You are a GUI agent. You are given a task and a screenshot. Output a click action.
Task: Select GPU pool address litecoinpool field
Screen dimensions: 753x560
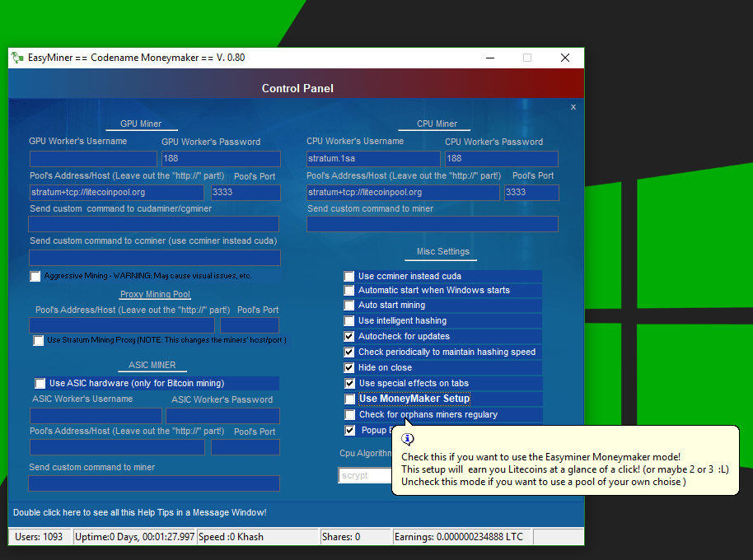117,193
